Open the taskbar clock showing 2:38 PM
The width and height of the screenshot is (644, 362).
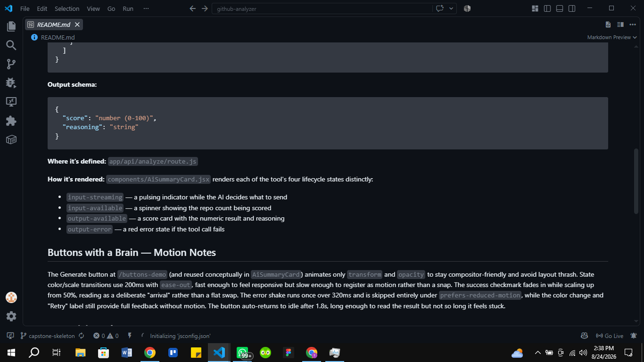coord(605,352)
